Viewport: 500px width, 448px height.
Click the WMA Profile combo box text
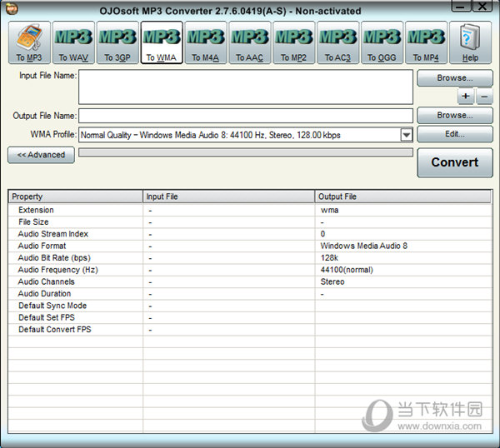[x=211, y=135]
